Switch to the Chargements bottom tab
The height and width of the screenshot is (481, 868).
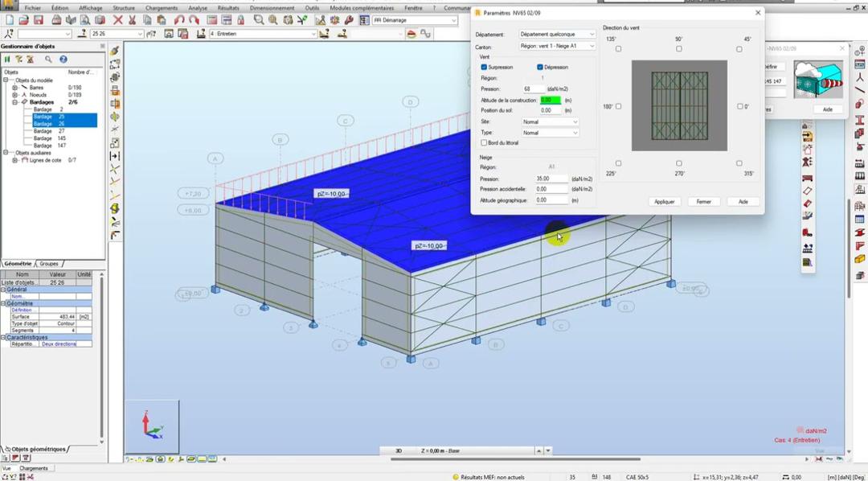coord(33,468)
